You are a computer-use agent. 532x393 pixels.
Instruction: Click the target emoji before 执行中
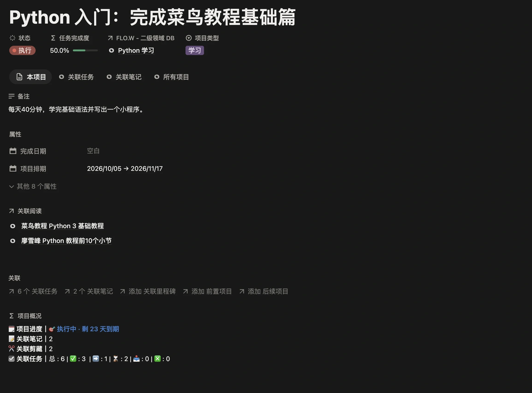(x=52, y=329)
